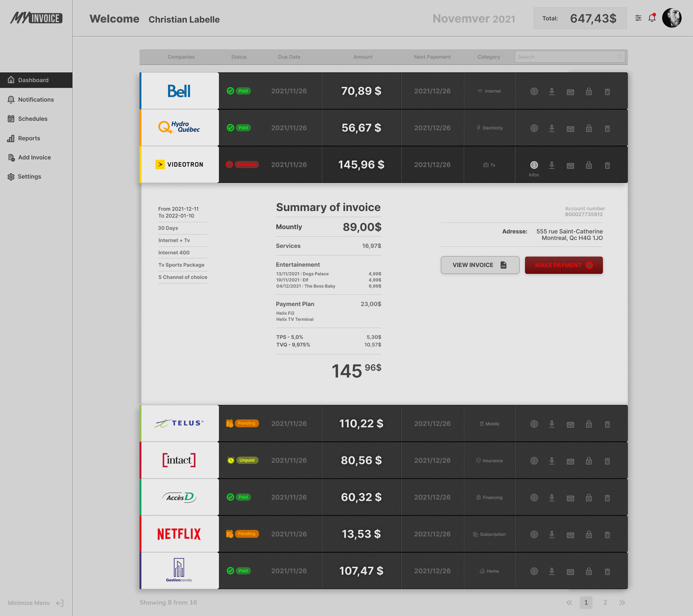Email the Hydro Québec invoice
The image size is (693, 616).
coord(570,128)
